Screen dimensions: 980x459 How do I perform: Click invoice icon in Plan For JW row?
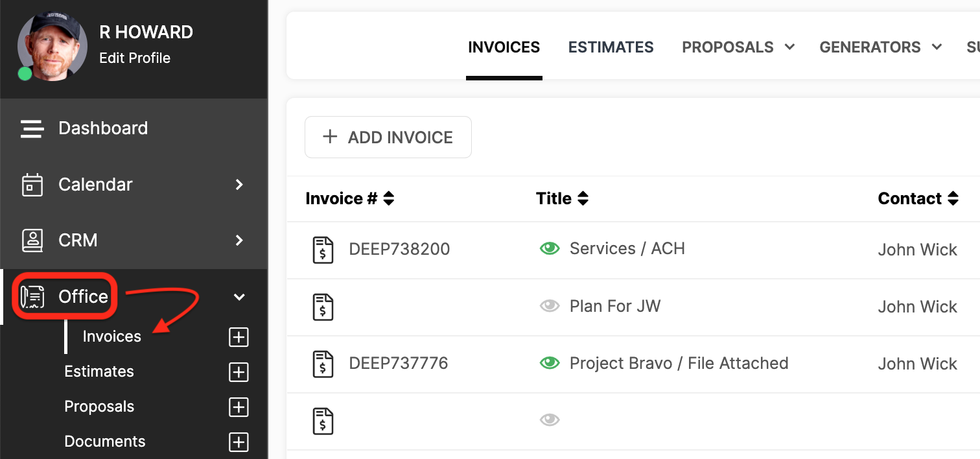(323, 307)
